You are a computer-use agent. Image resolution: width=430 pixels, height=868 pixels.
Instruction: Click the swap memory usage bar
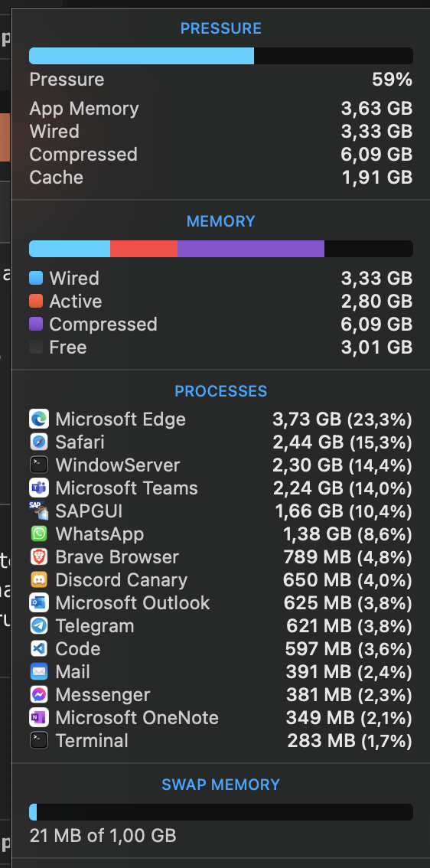[x=221, y=812]
